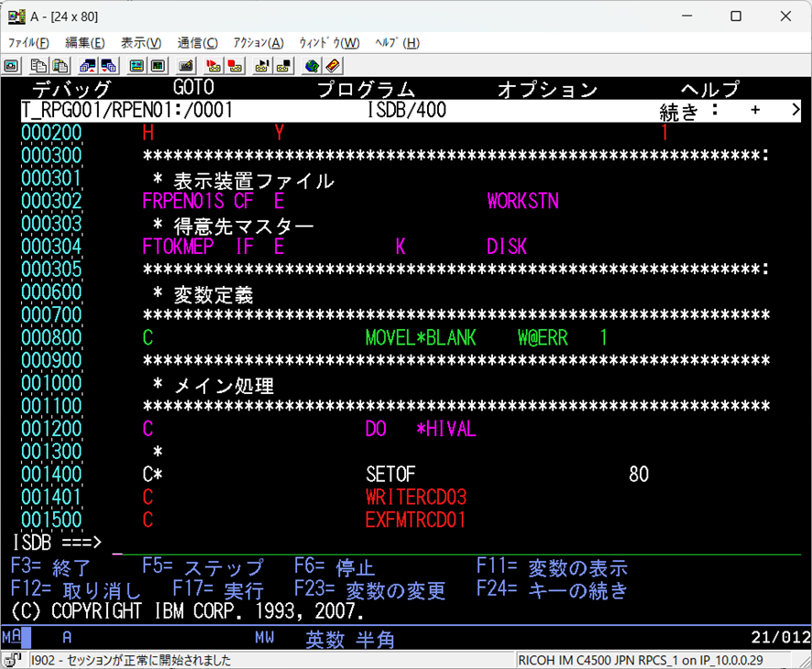
Task: Open the 通信(C) menu
Action: coord(197,43)
